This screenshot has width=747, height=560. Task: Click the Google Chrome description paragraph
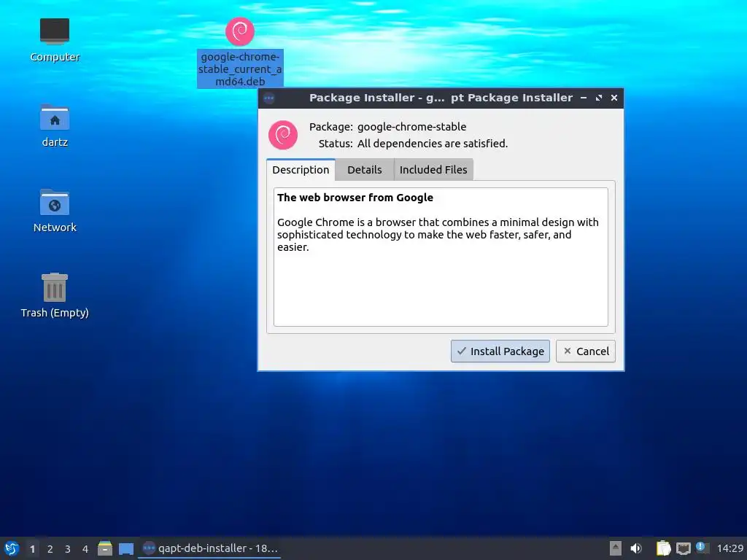click(x=438, y=234)
